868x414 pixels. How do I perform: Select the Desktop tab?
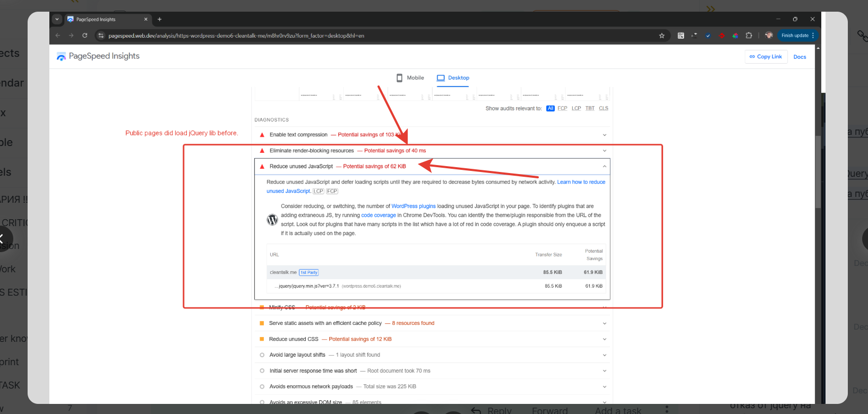453,78
